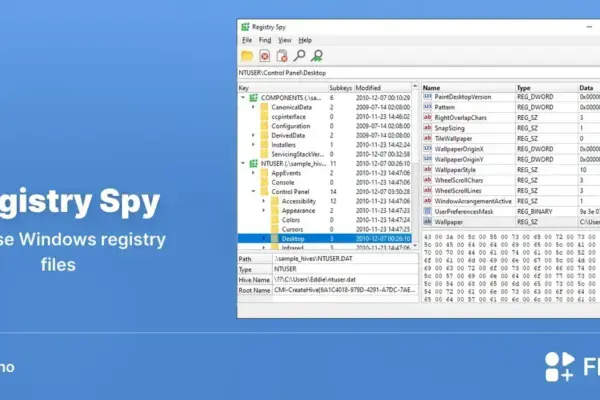Expand the Accessibility key
600x400 pixels.
pos(264,201)
